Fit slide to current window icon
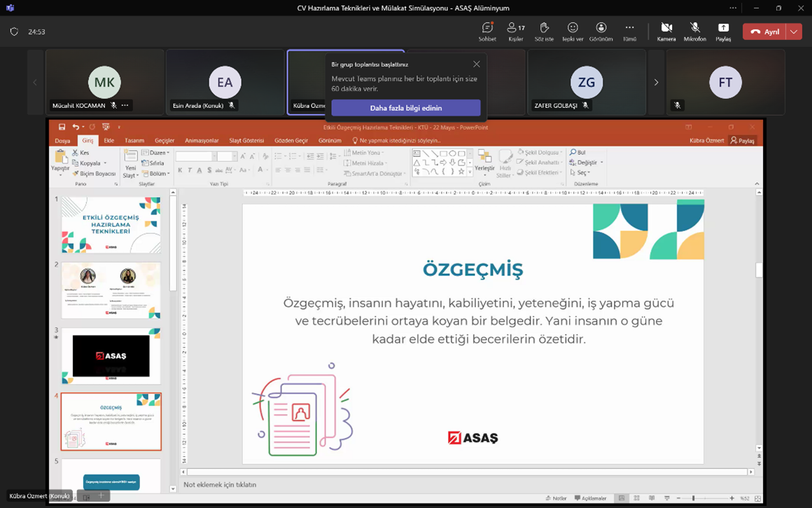Viewport: 812px width, 508px height. (757, 498)
